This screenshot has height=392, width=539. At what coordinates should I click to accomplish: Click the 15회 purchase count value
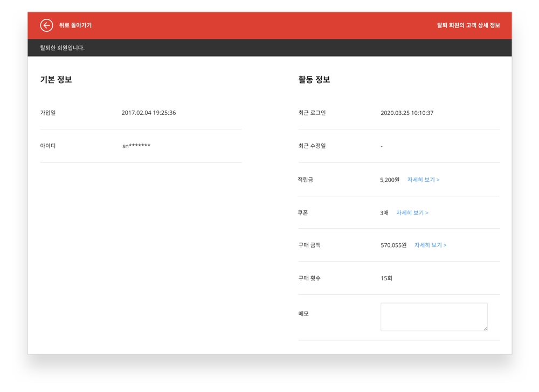point(386,278)
